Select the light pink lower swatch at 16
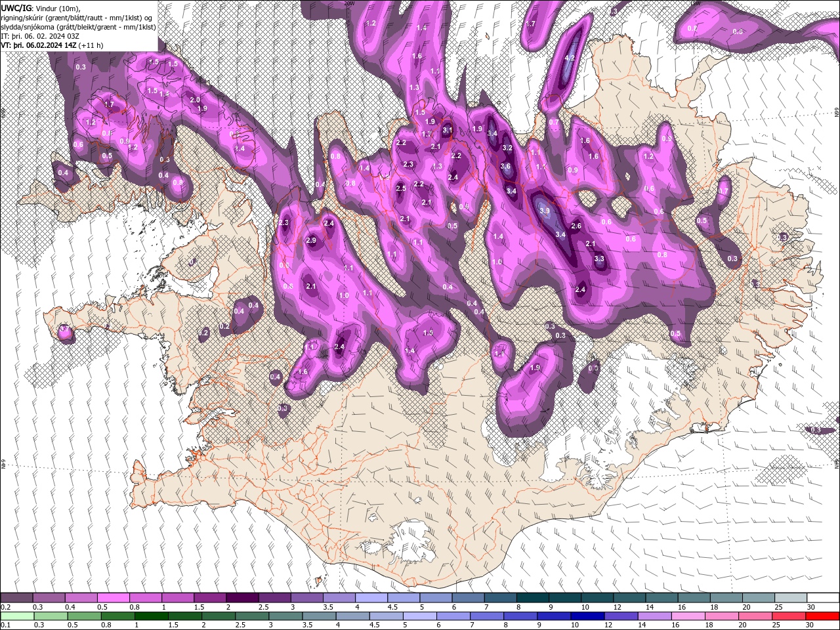Screen dimensions: 840x630 [x=688, y=616]
